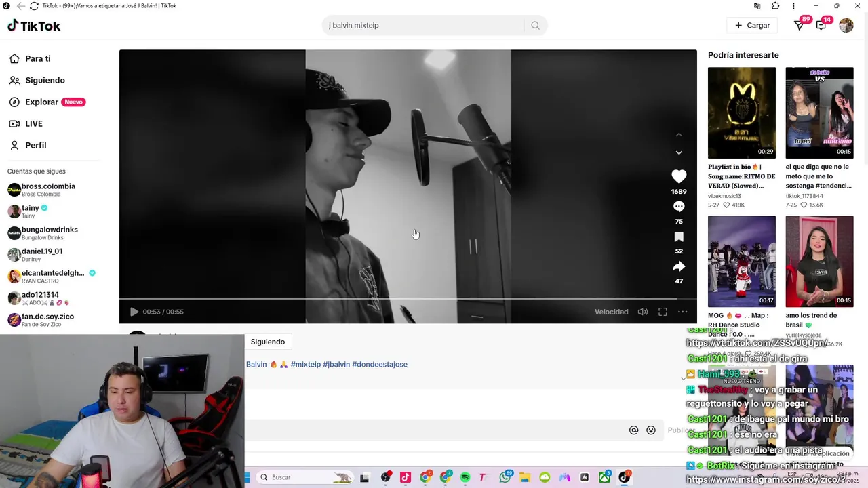This screenshot has width=868, height=488.
Task: Play the video
Action: 134,312
